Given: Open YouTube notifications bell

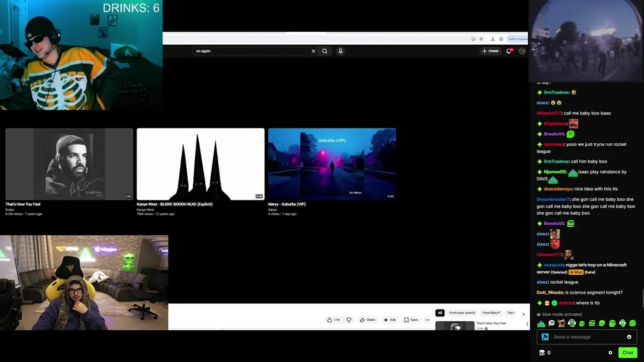Looking at the screenshot, I should pos(509,51).
